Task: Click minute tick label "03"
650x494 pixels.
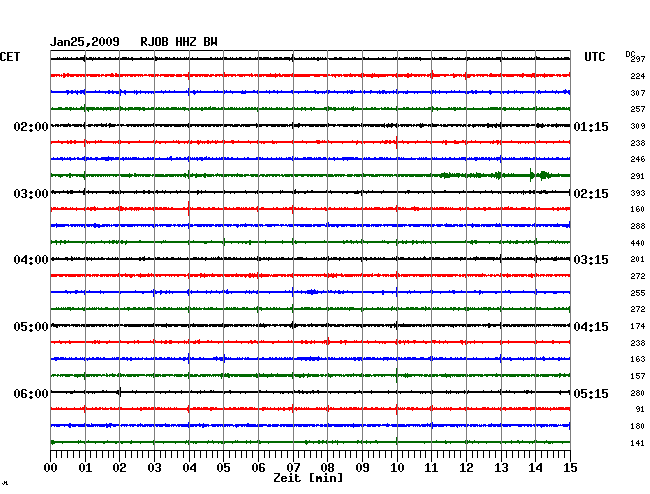Action: click(154, 468)
